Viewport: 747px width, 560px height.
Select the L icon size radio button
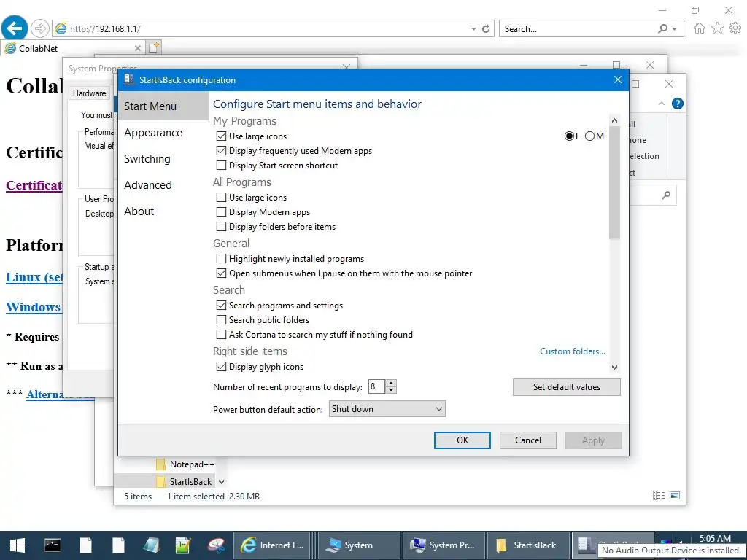pos(569,136)
